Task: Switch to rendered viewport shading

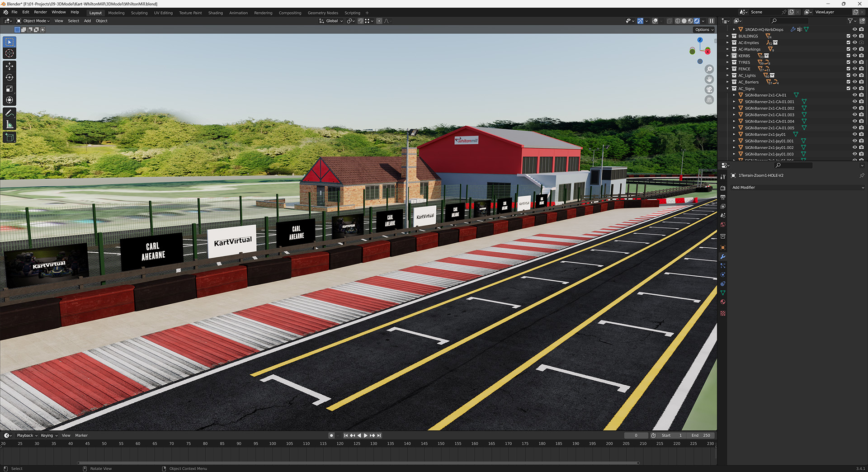Action: point(697,21)
